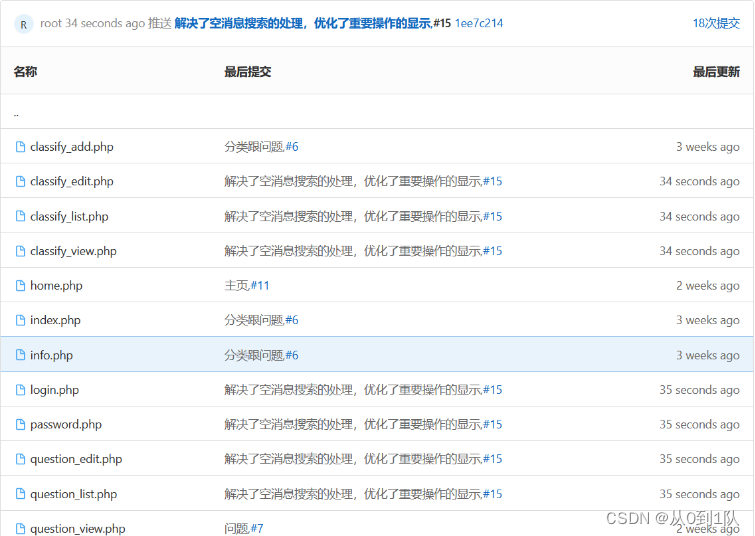The height and width of the screenshot is (536, 755).
Task: Open issue #15 link in classify_list.php row
Action: (493, 217)
